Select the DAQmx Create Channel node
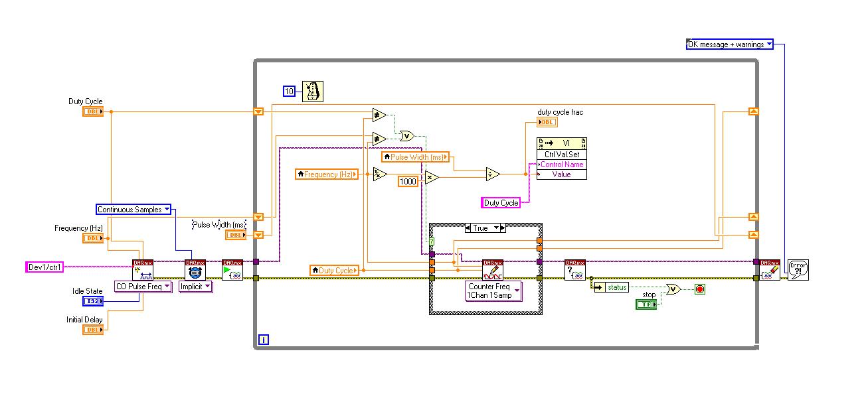868x398 pixels. coord(143,269)
